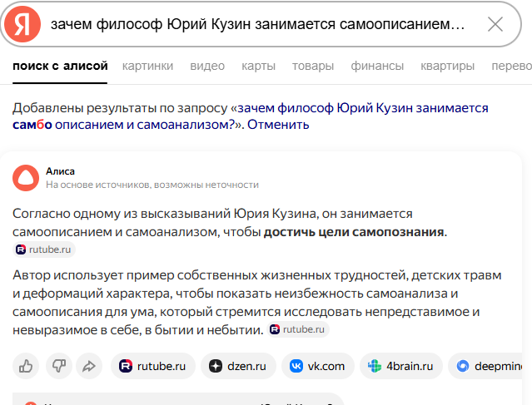Switch to the «картинки» tab
The height and width of the screenshot is (405, 532).
pos(147,66)
